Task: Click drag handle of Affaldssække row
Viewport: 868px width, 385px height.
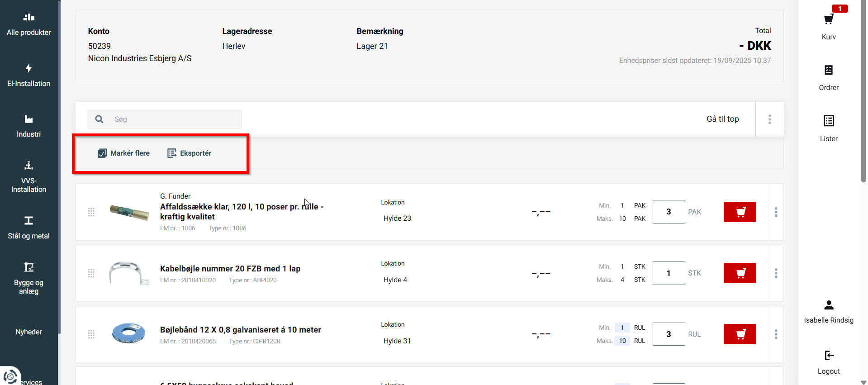Action: pos(91,212)
